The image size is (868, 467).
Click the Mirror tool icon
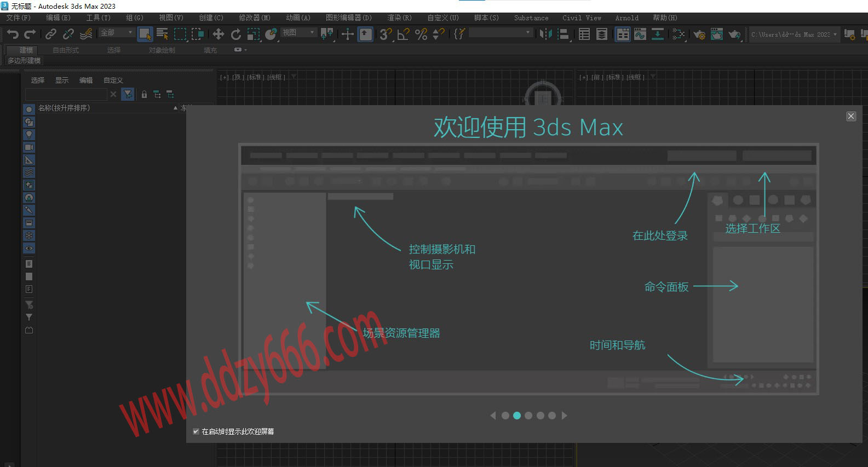pyautogui.click(x=546, y=34)
